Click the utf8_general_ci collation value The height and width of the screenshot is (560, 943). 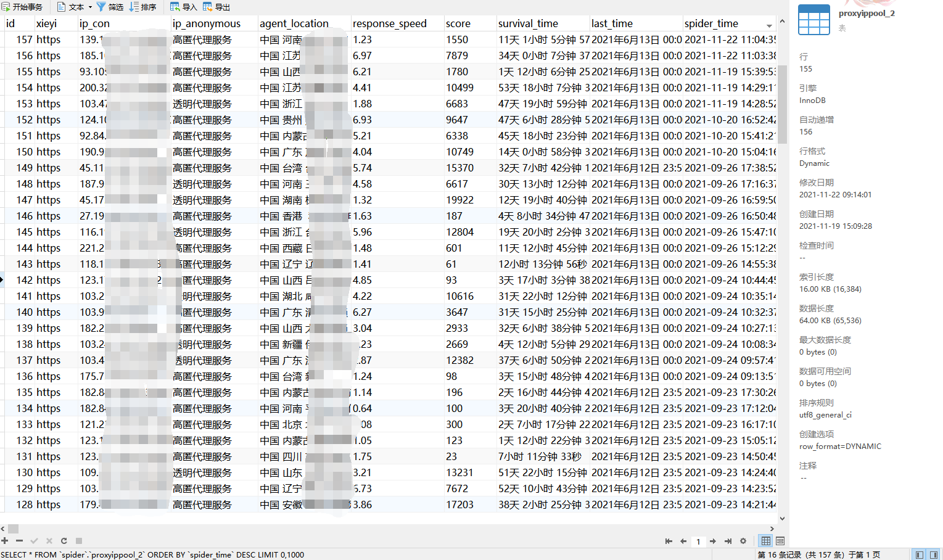point(825,415)
